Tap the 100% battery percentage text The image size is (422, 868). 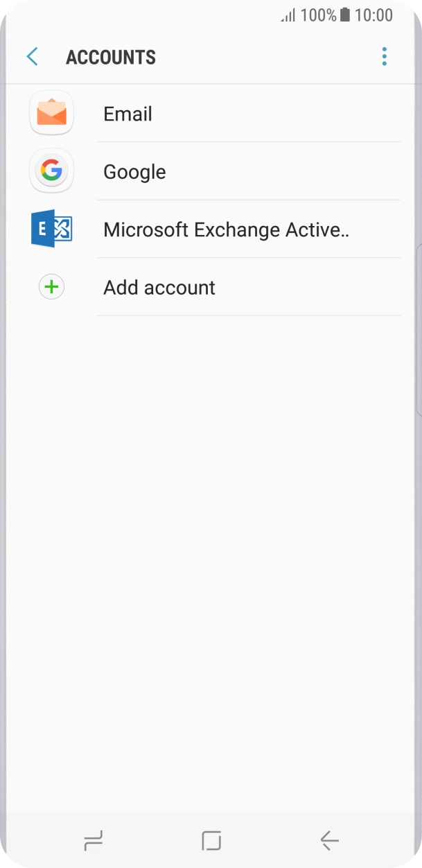[318, 15]
